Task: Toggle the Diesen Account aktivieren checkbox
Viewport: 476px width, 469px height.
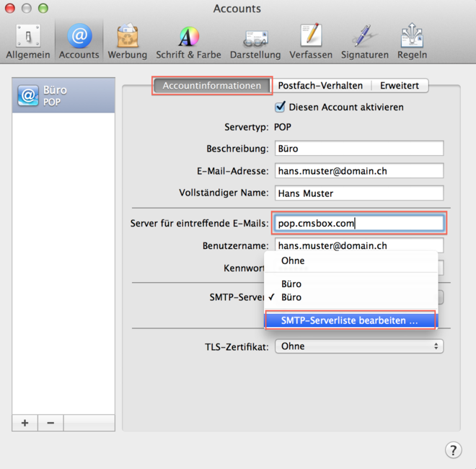Action: [x=281, y=107]
